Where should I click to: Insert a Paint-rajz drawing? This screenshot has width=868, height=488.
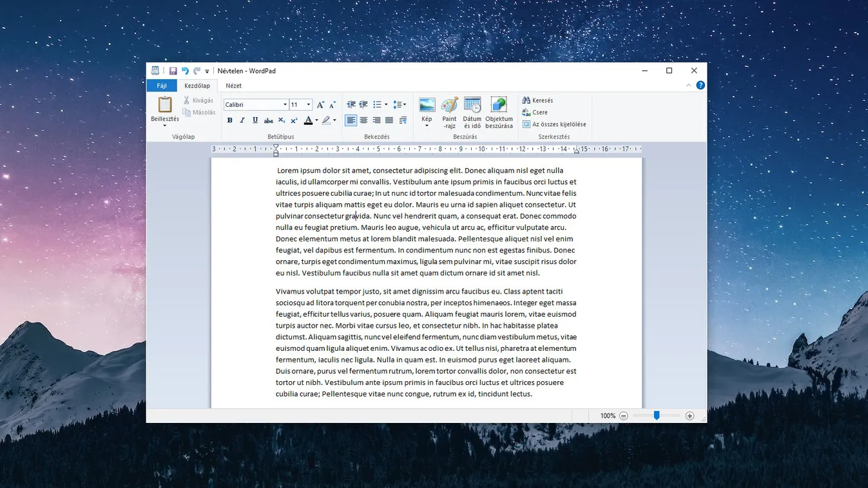pos(449,113)
